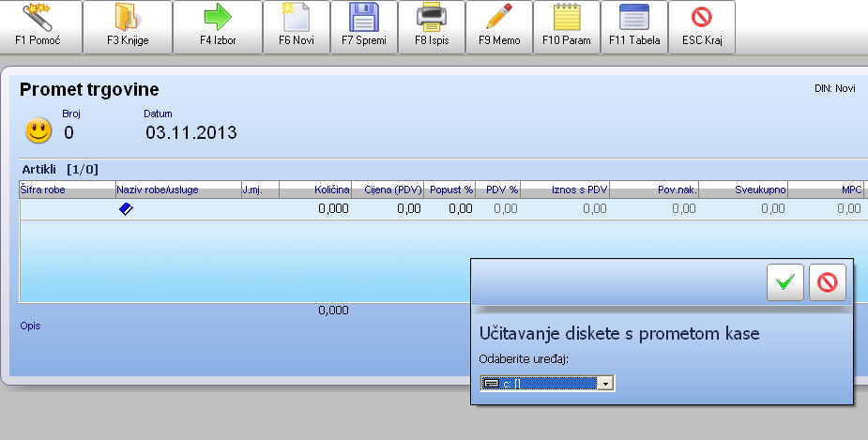Click Naziv robe/usluge column header

coord(178,190)
